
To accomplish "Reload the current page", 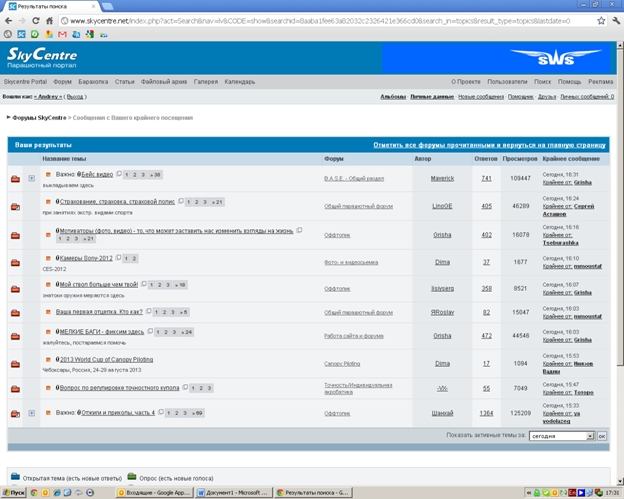I will pyautogui.click(x=36, y=21).
